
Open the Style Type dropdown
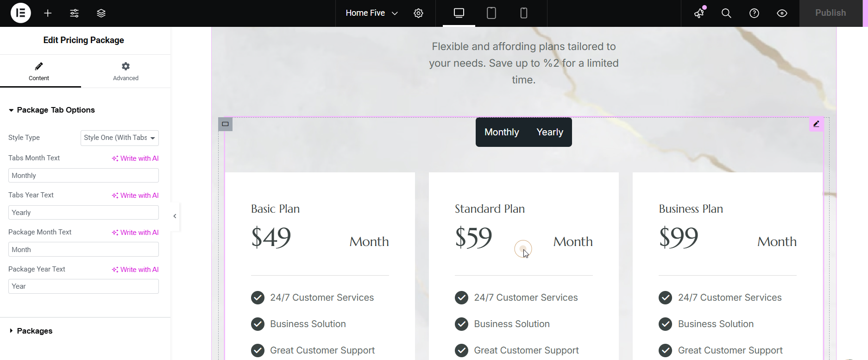[x=120, y=138]
